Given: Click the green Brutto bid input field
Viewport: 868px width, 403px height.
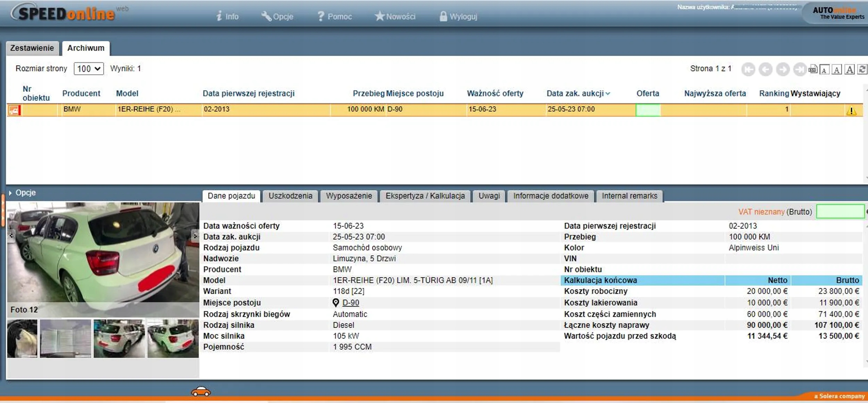Looking at the screenshot, I should (x=840, y=212).
